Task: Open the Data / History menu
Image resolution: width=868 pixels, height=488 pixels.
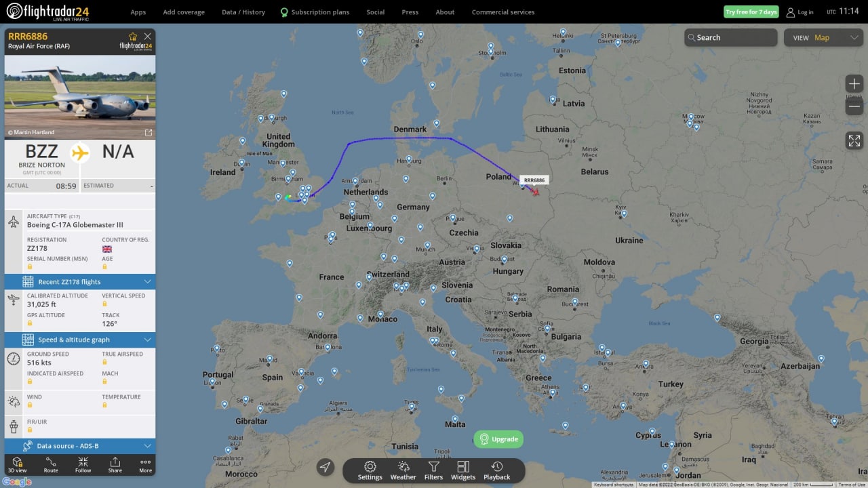Action: tap(243, 12)
